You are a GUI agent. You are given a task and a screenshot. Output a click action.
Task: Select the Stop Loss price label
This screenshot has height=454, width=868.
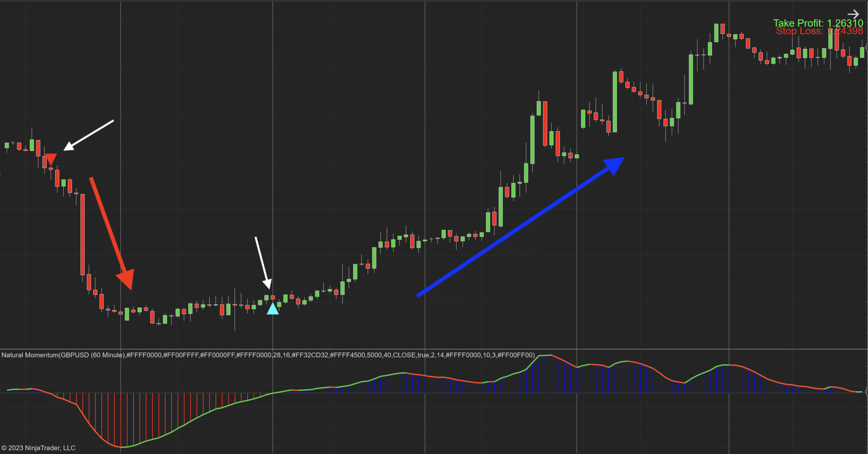(820, 31)
